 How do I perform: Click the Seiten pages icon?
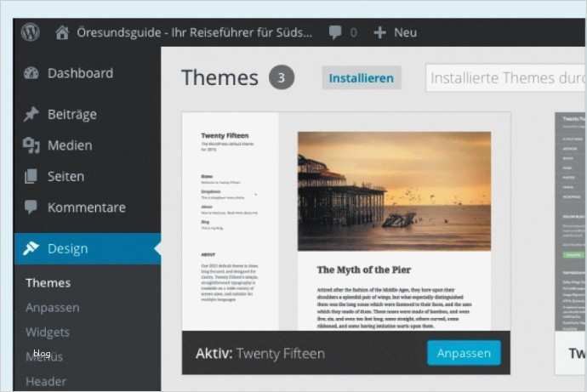[x=31, y=176]
